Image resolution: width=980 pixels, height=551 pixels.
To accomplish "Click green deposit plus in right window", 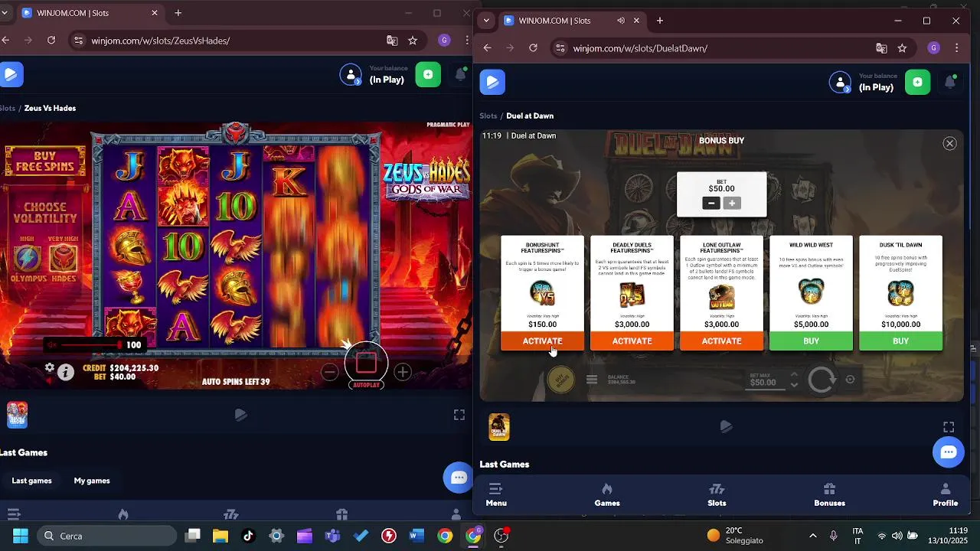I will pos(917,82).
